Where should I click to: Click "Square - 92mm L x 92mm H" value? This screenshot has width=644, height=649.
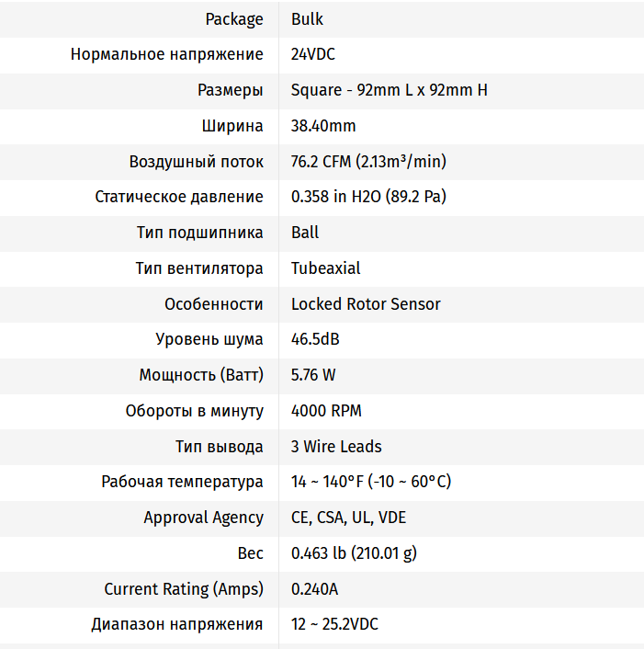point(390,90)
